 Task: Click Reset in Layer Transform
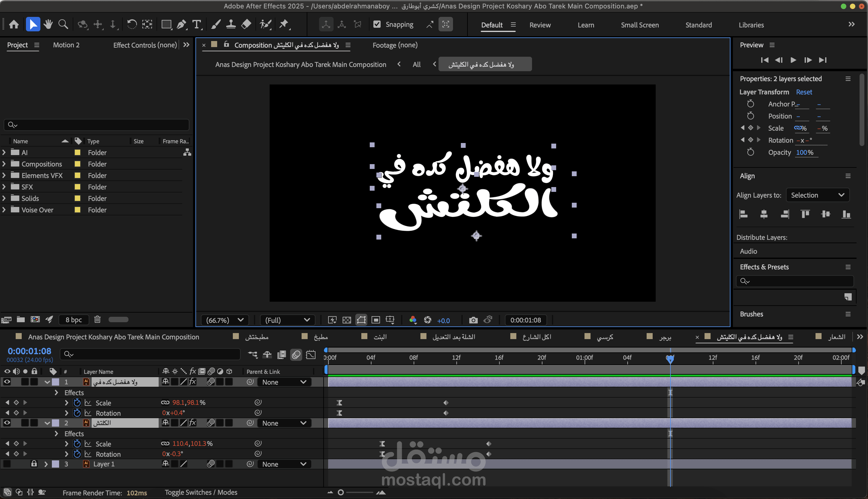point(803,92)
